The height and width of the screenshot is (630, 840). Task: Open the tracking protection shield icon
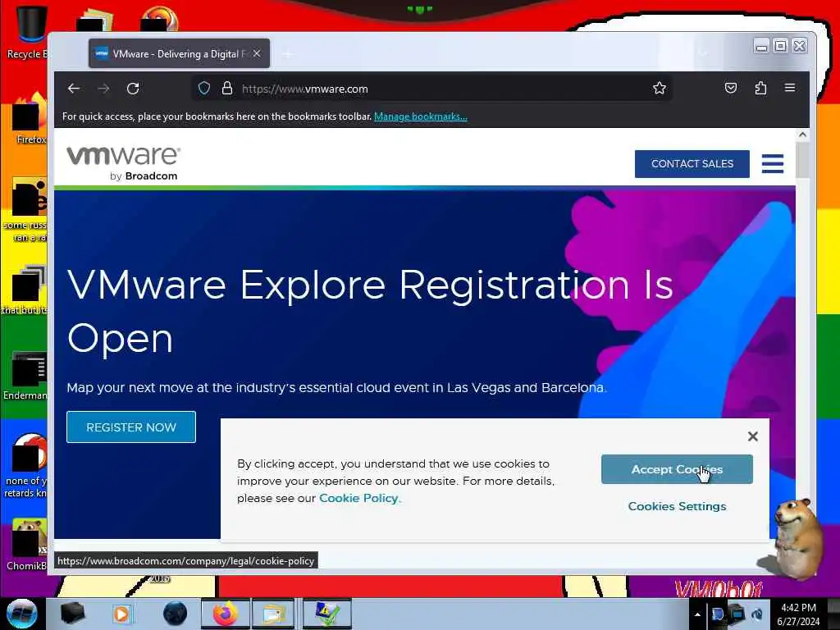[204, 89]
